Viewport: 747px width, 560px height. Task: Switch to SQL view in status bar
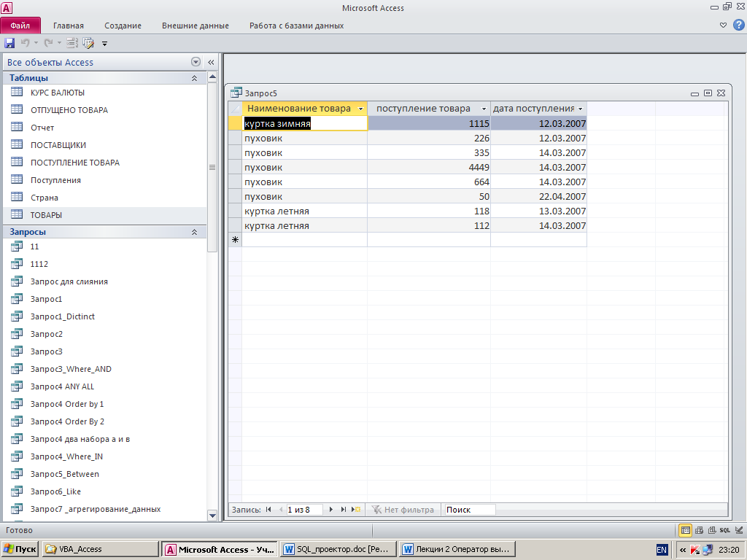(724, 530)
